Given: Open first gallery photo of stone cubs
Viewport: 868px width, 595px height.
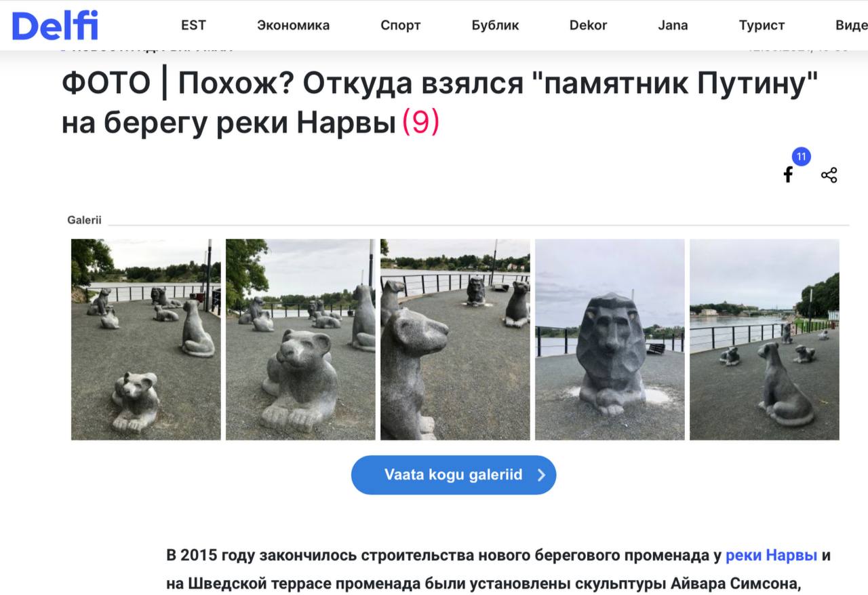Looking at the screenshot, I should 146,339.
